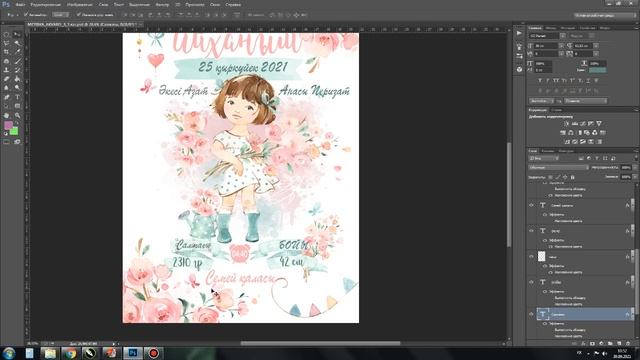Viewport: 640px width, 360px height.
Task: Open the layer filter kind dropdown
Action: [x=544, y=158]
